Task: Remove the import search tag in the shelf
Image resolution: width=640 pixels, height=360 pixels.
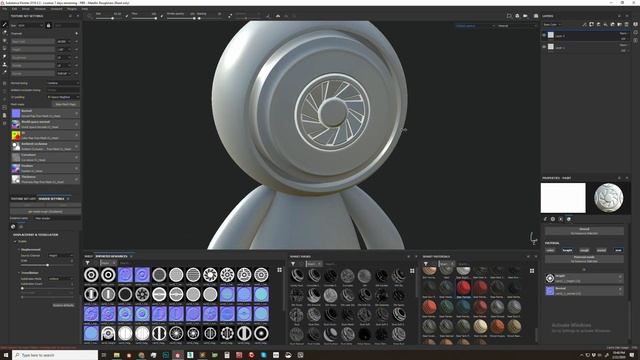Action: coord(114,263)
